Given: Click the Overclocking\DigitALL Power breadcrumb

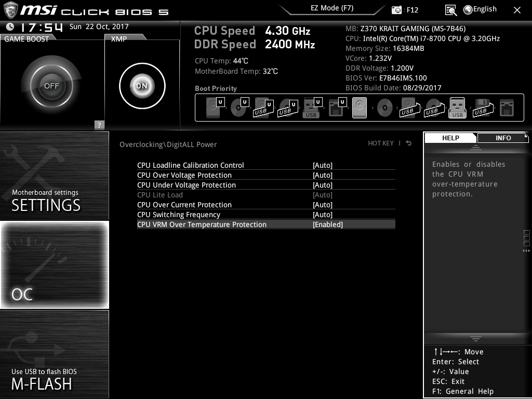Looking at the screenshot, I should (x=168, y=144).
